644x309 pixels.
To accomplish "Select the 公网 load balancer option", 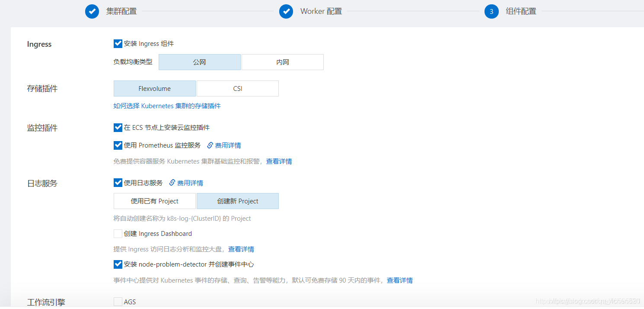I will [199, 62].
